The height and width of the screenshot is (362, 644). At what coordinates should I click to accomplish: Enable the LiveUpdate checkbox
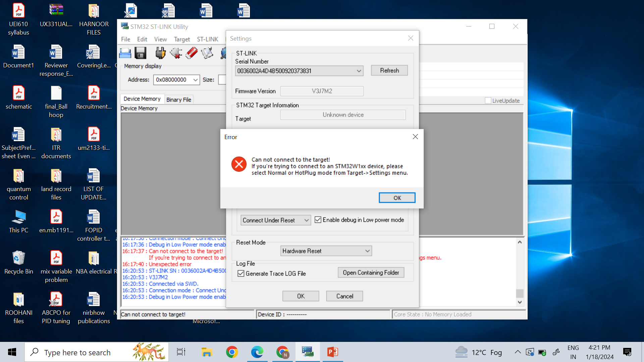[488, 101]
